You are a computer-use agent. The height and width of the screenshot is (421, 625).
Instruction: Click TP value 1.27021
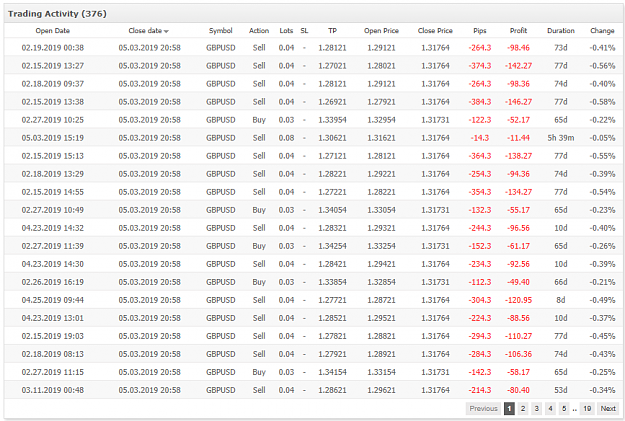coord(332,66)
